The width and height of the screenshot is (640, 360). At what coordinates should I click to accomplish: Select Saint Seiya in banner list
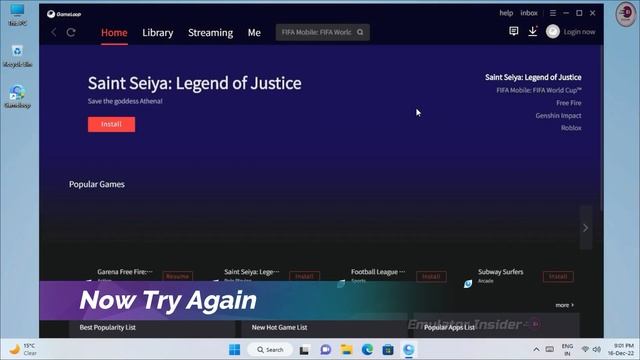tap(533, 77)
